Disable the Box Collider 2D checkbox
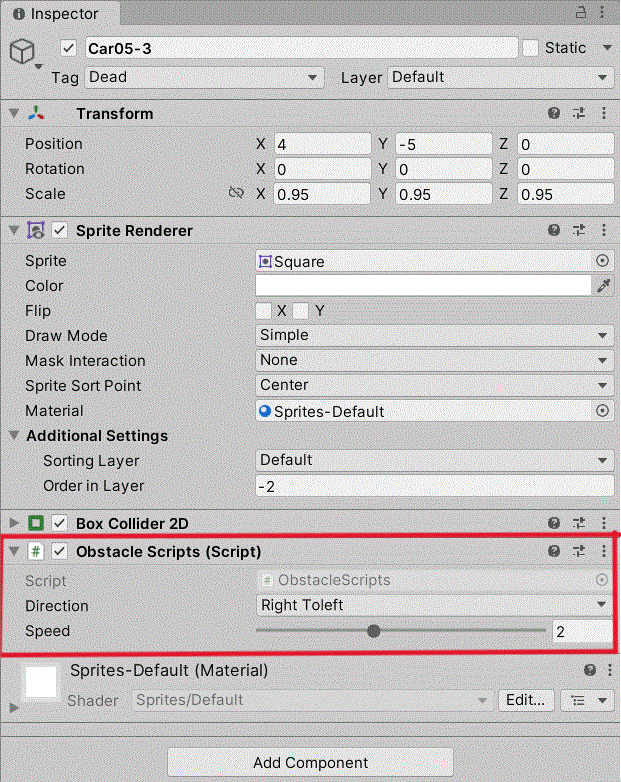 (60, 523)
